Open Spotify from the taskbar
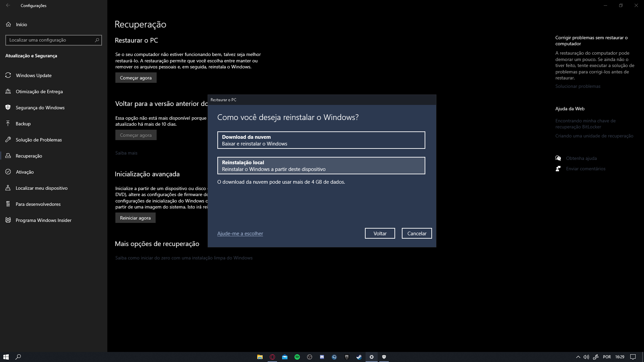Viewport: 644px width, 362px height. [x=297, y=357]
